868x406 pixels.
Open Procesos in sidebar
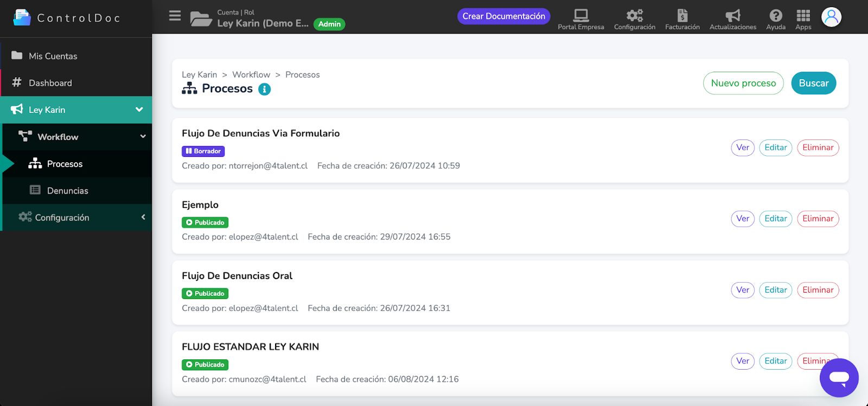coord(77,163)
